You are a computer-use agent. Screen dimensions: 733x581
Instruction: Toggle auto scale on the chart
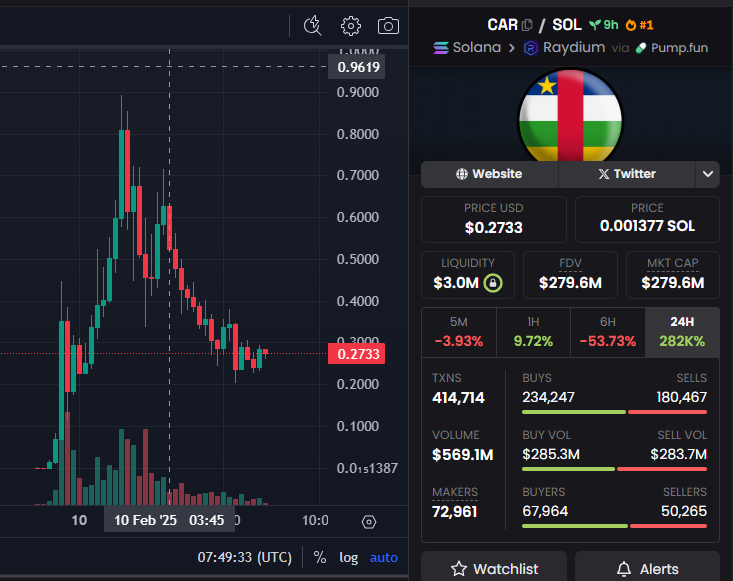point(383,557)
